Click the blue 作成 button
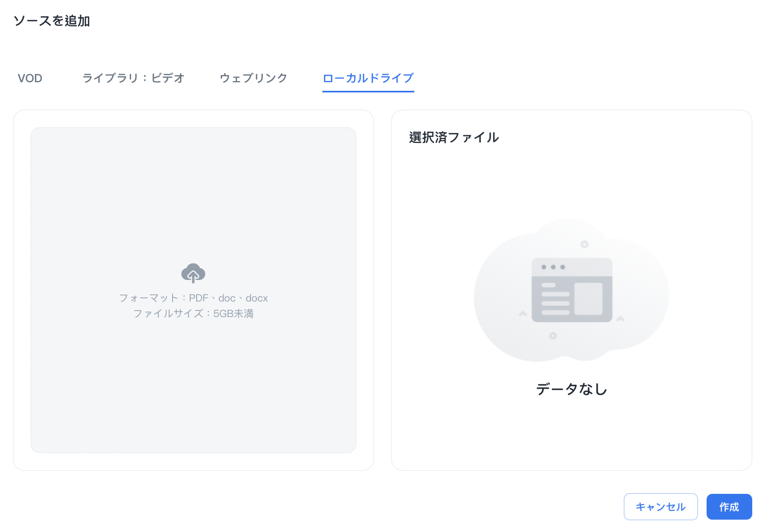Viewport: 763px width, 532px height. click(729, 507)
